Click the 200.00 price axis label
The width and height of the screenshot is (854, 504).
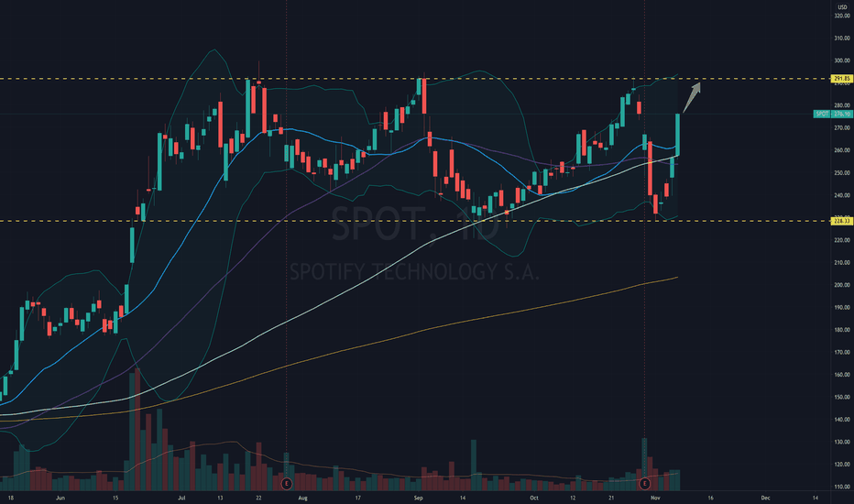coord(841,284)
